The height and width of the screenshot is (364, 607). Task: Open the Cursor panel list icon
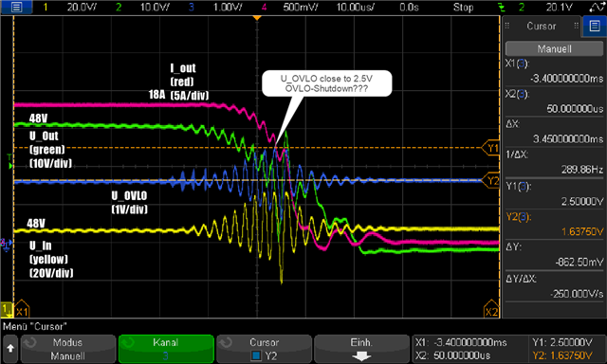pos(595,27)
